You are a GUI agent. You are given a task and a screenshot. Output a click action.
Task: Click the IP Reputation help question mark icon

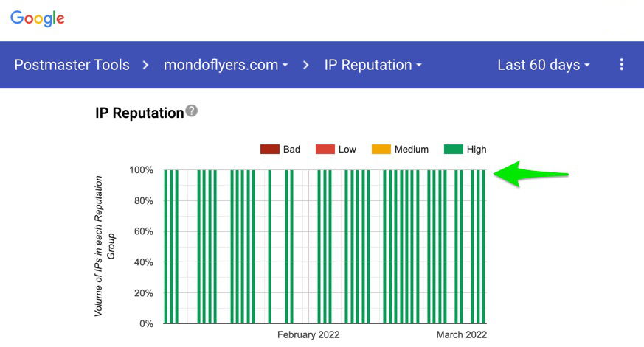tap(191, 111)
